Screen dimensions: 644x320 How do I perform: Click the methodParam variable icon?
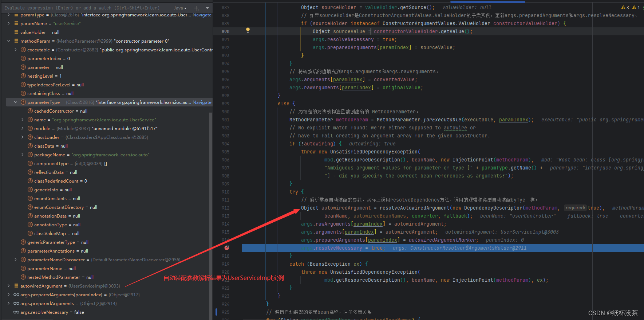(x=16, y=41)
